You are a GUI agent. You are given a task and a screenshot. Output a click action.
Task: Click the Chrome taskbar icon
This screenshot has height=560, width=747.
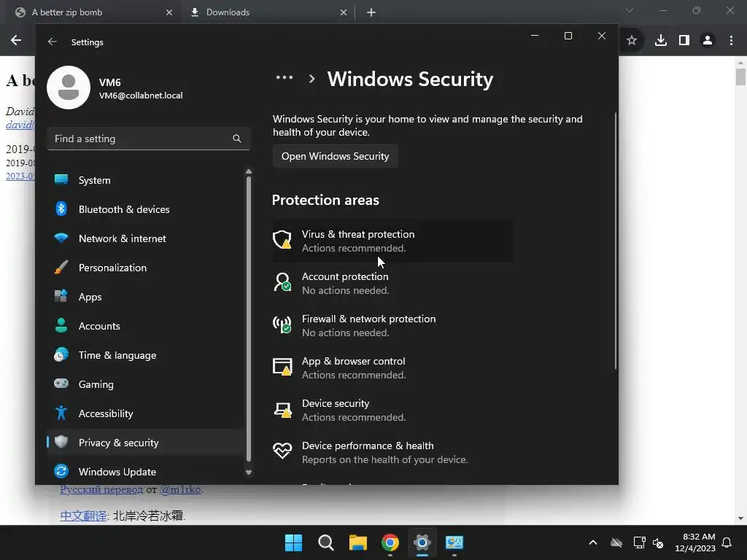[390, 542]
